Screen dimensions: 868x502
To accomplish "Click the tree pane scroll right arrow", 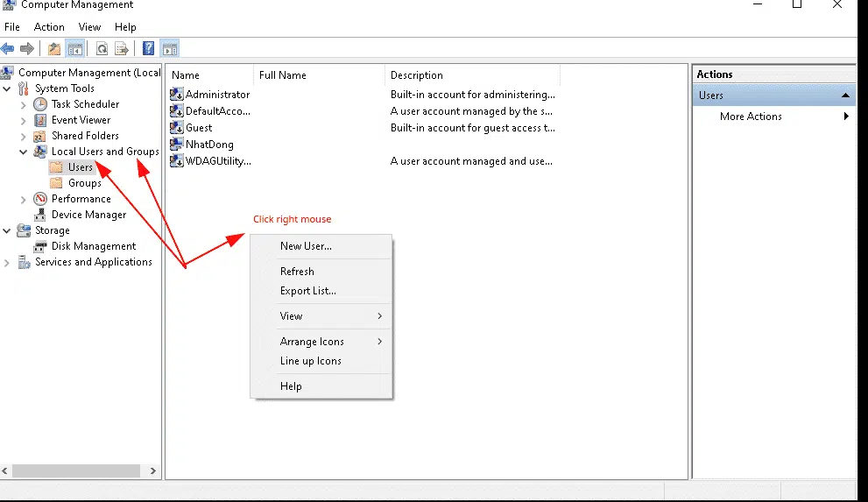I will (x=152, y=471).
